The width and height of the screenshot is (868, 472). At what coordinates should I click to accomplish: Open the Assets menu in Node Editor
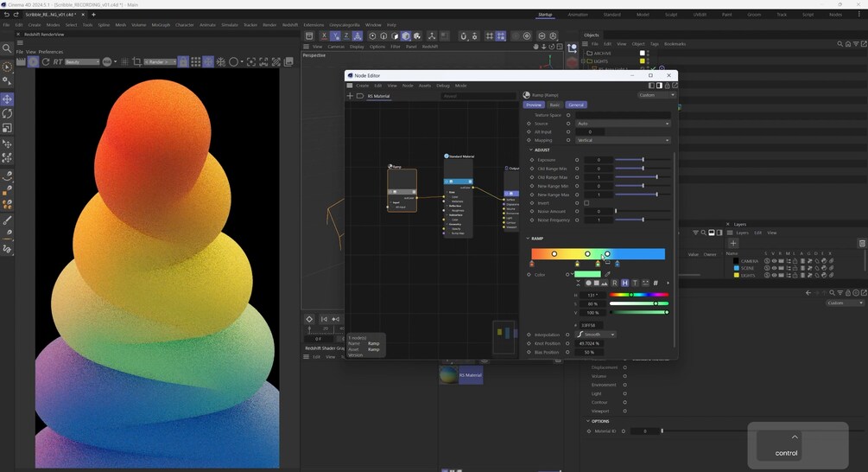(x=425, y=86)
